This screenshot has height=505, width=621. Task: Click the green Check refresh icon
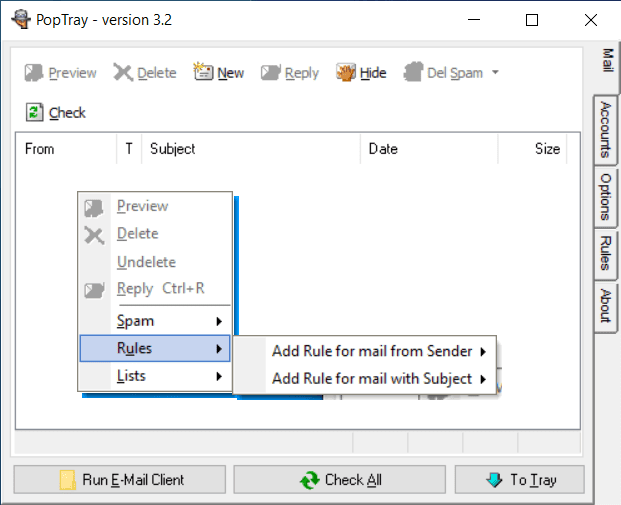click(34, 112)
